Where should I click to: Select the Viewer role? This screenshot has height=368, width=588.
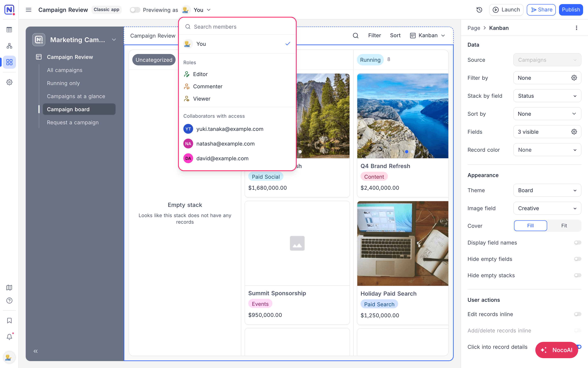(x=237, y=99)
